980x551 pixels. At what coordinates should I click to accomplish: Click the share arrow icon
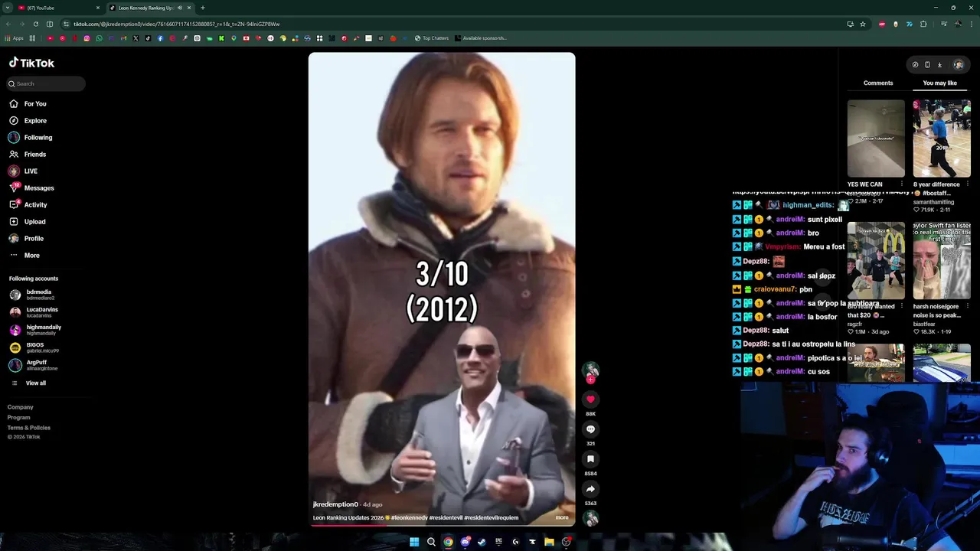pos(590,488)
